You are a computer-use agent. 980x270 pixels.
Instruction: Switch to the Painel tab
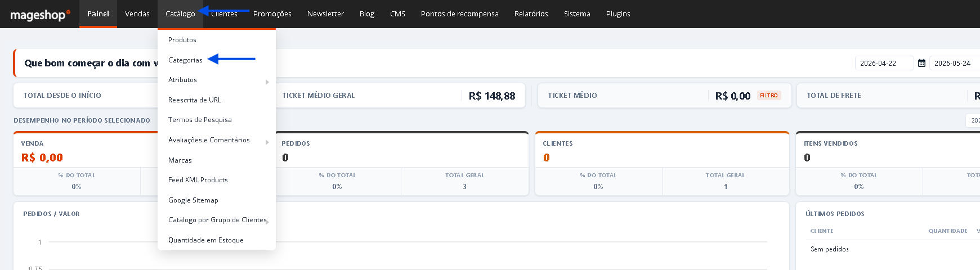click(98, 13)
